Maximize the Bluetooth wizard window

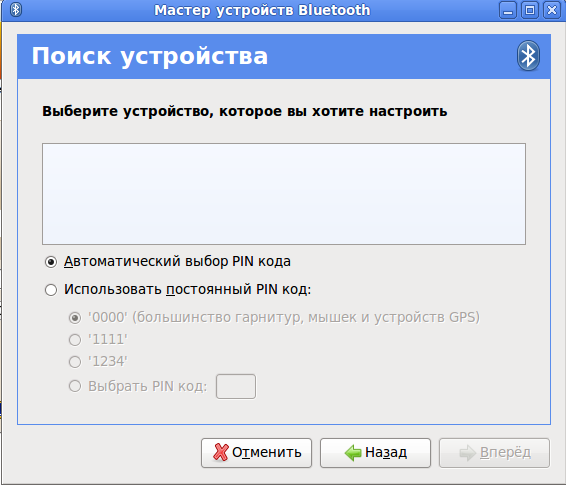coord(530,10)
